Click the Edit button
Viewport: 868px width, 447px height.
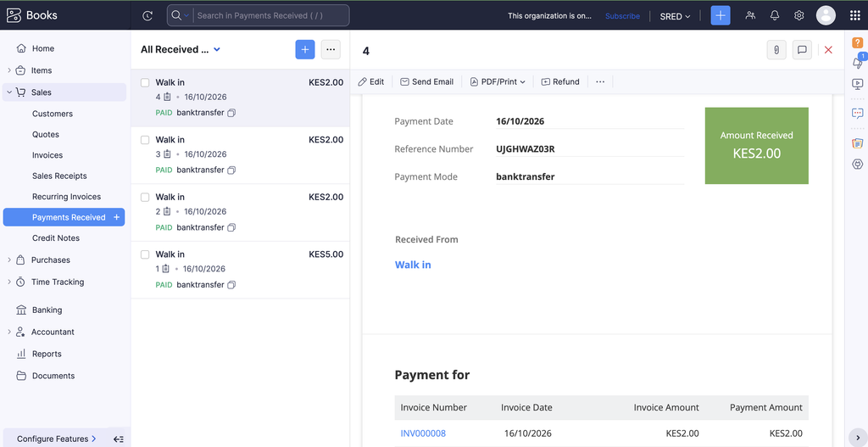371,82
